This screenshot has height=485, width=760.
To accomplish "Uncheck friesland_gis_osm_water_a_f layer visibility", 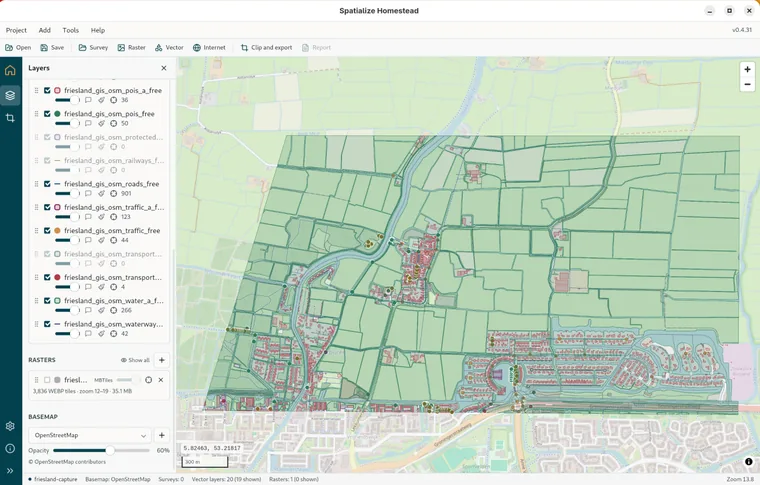I will point(47,301).
